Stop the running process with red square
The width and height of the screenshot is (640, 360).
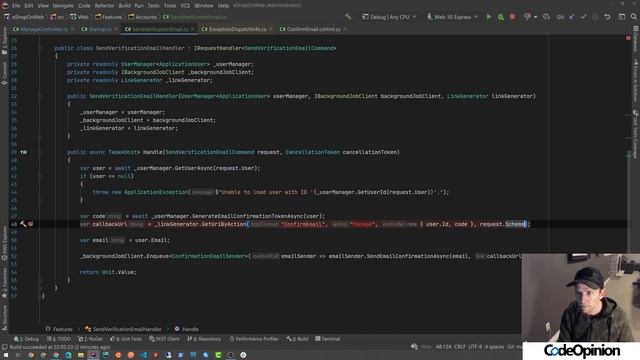tap(512, 17)
